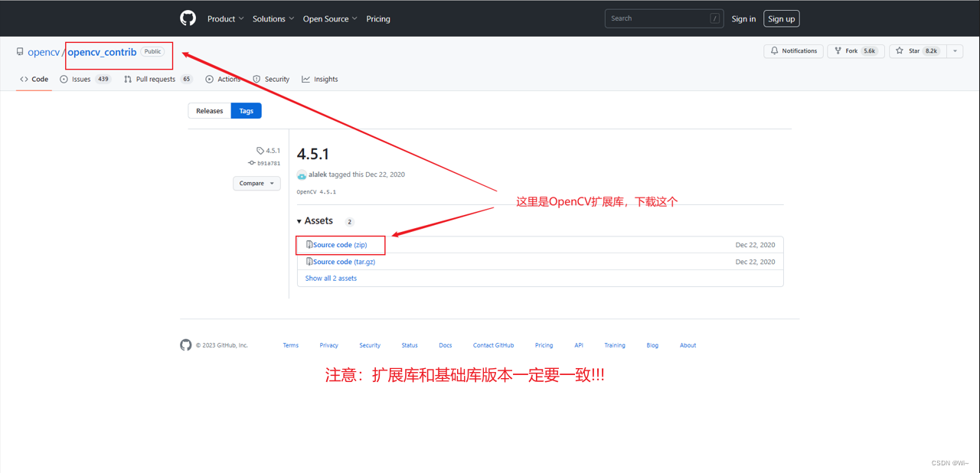Click the Sign up button

(782, 18)
